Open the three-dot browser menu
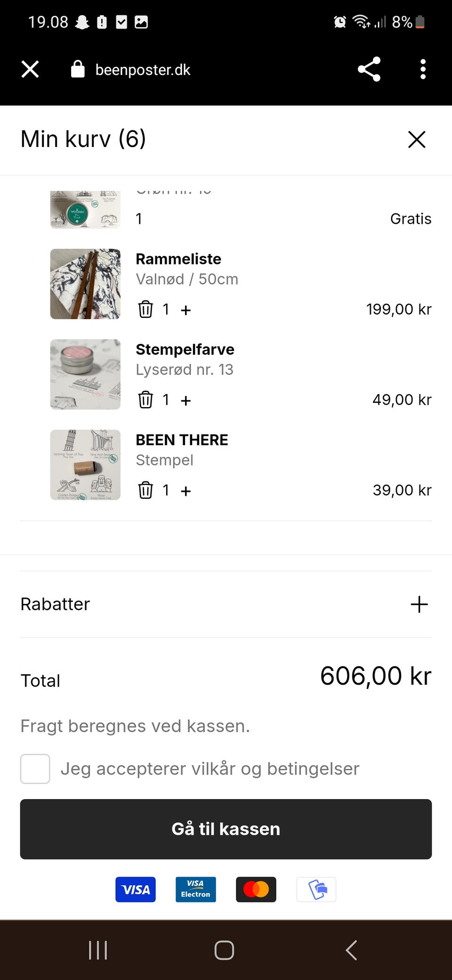This screenshot has height=980, width=452. 423,69
